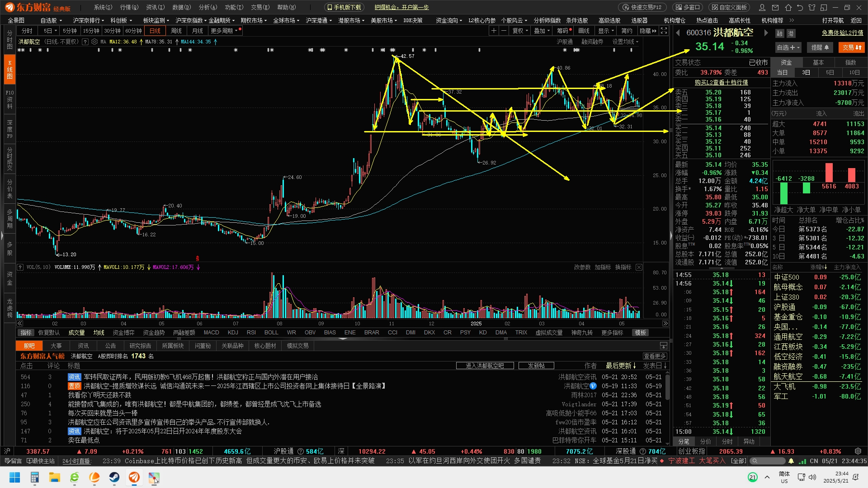Screen dimensions: 868x488
Task: Switch chart to 60分钟 period
Action: click(133, 31)
